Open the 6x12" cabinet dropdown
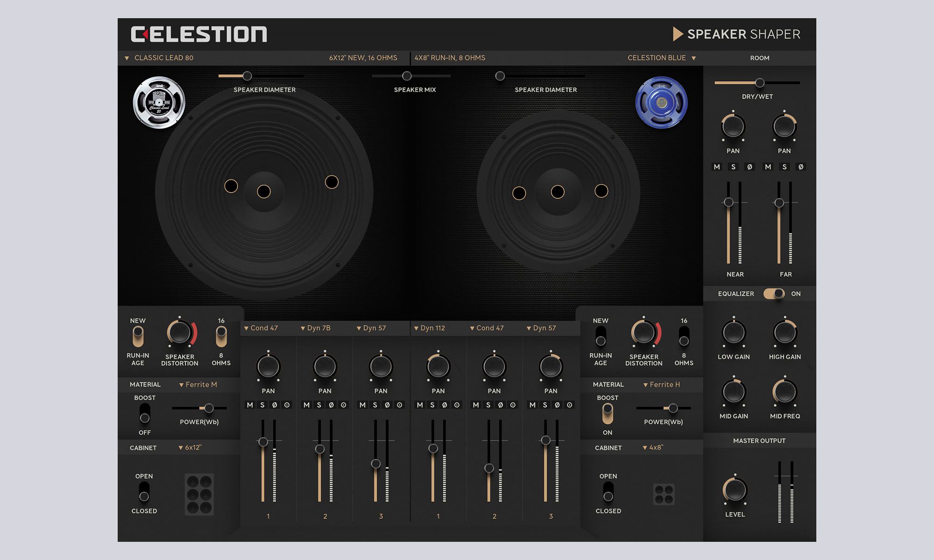The image size is (934, 560). 190,448
